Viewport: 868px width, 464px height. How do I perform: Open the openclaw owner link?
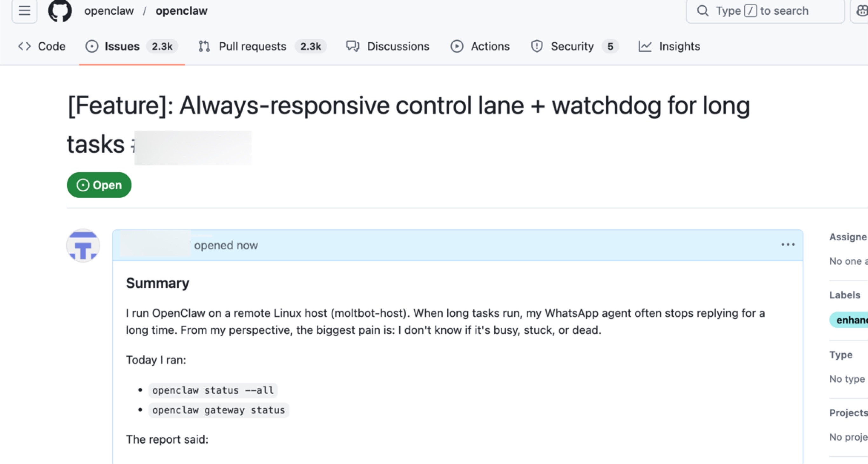109,11
